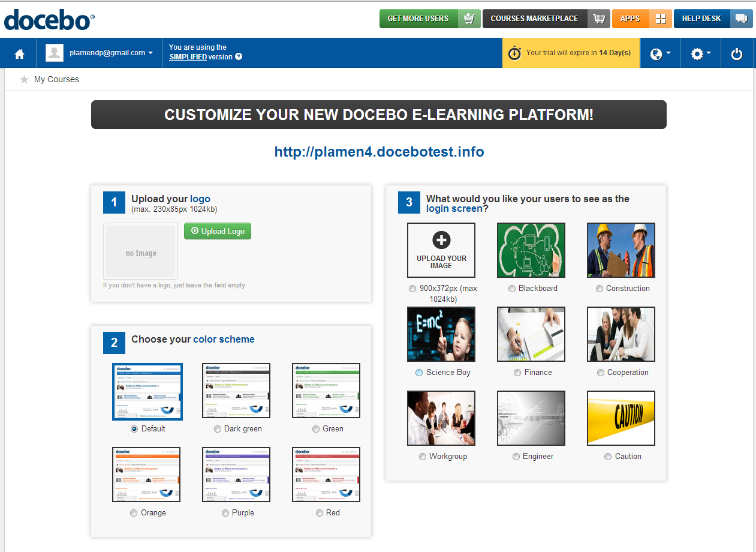Click the shopping cart icon on Courses Marketplace

599,19
